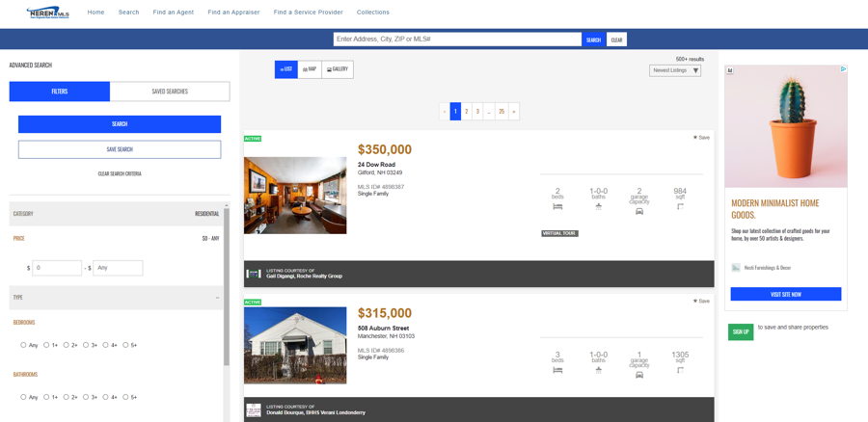868x422 pixels.
Task: Select 2+ bathrooms radio option
Action: click(66, 397)
